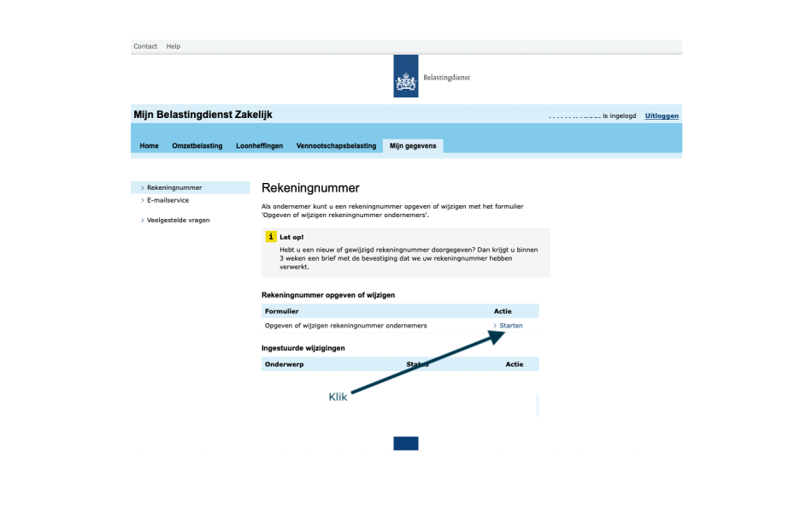This screenshot has height=513, width=812.
Task: Open the Contact link in top bar
Action: click(x=145, y=46)
